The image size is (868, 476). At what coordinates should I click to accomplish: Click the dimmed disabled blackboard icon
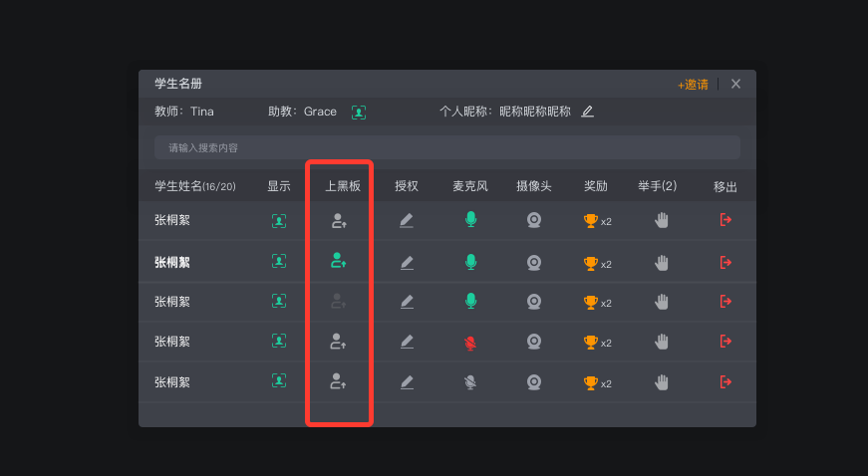339,302
